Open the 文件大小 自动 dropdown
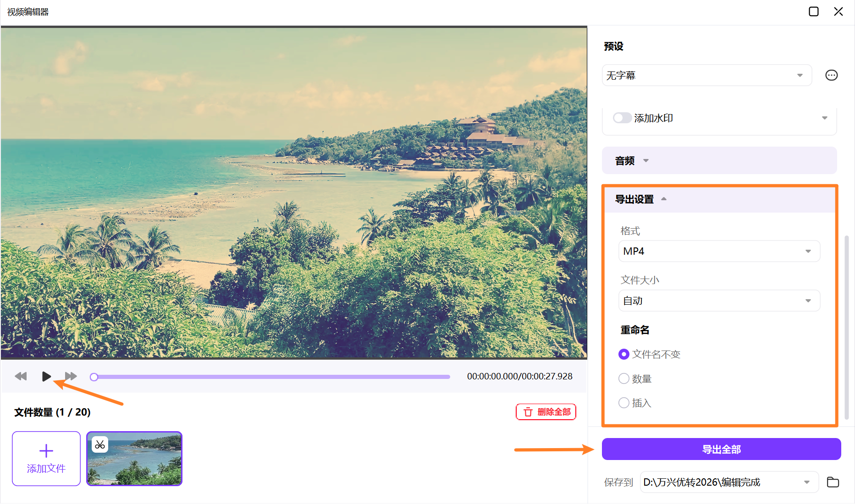855x504 pixels. pos(719,301)
